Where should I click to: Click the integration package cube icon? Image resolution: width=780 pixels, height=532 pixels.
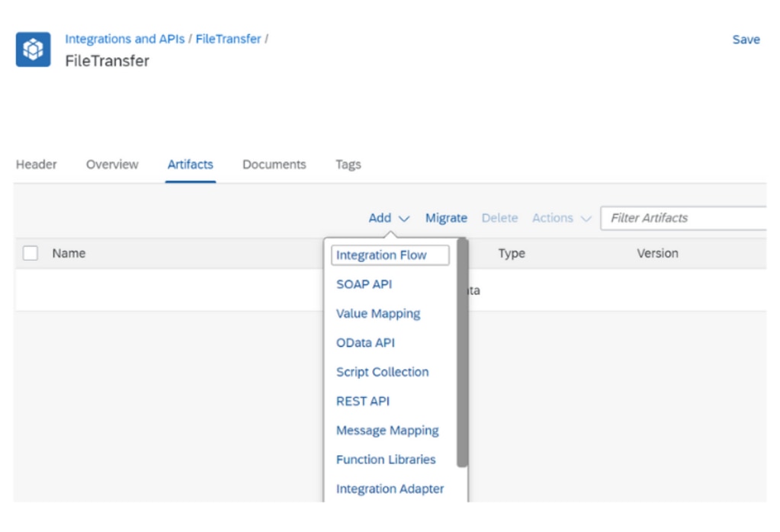point(34,50)
